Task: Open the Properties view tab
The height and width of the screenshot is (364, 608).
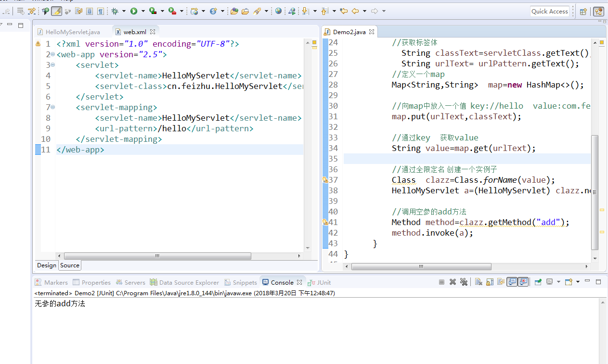Action: pyautogui.click(x=91, y=282)
